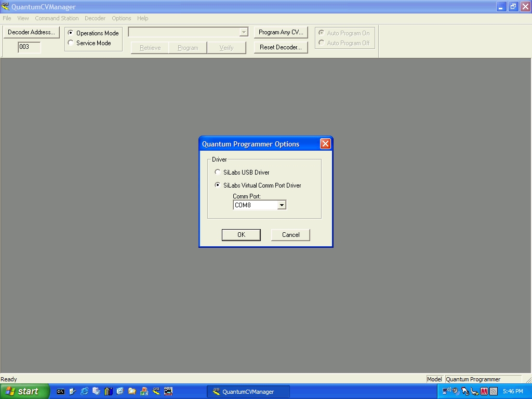Viewport: 532px width, 399px height.
Task: Open the View menu
Action: click(x=23, y=18)
